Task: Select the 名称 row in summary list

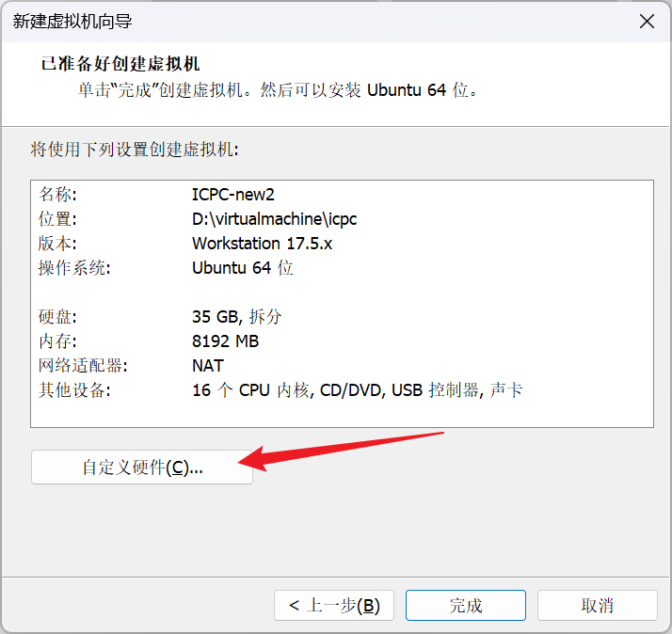Action: (x=57, y=195)
